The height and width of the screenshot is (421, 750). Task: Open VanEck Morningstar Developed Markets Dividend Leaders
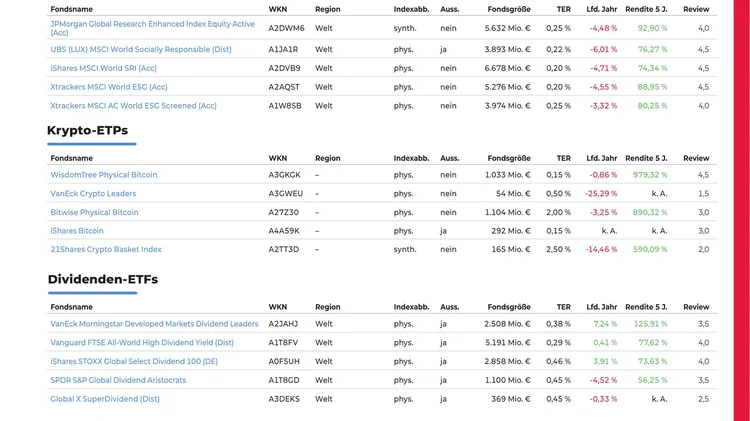pyautogui.click(x=154, y=324)
